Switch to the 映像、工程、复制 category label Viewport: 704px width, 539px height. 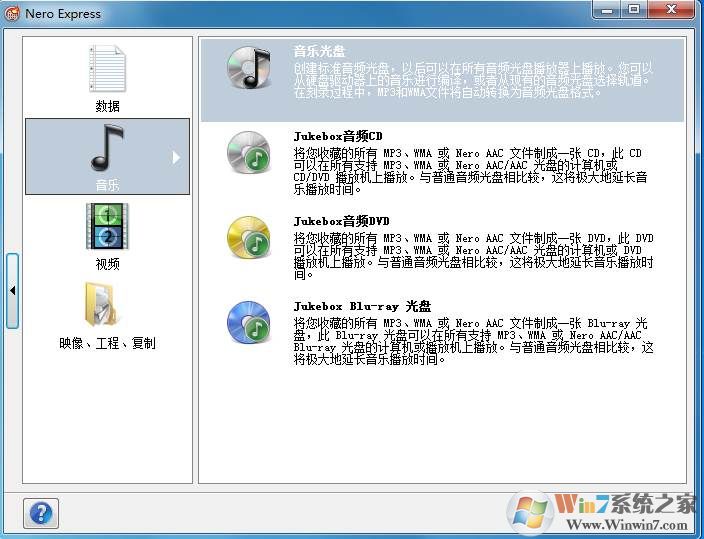click(107, 343)
